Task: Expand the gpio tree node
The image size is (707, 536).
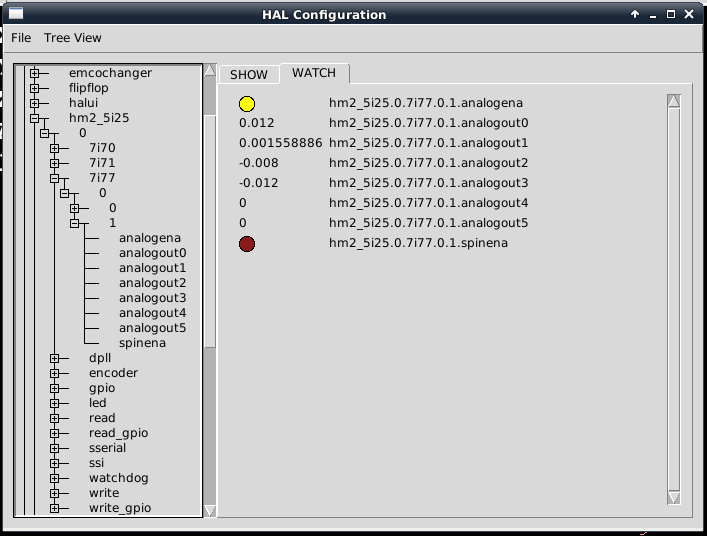Action: pos(55,388)
